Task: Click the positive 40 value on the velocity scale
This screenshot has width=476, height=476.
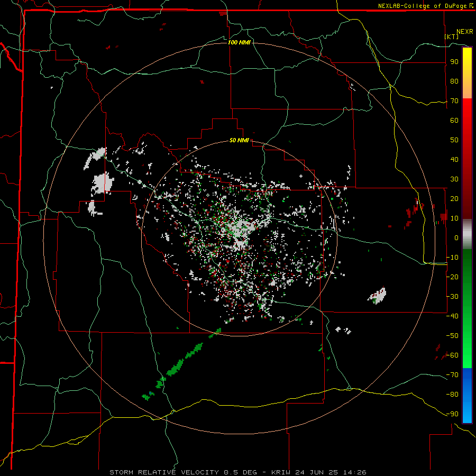Action: pos(454,159)
